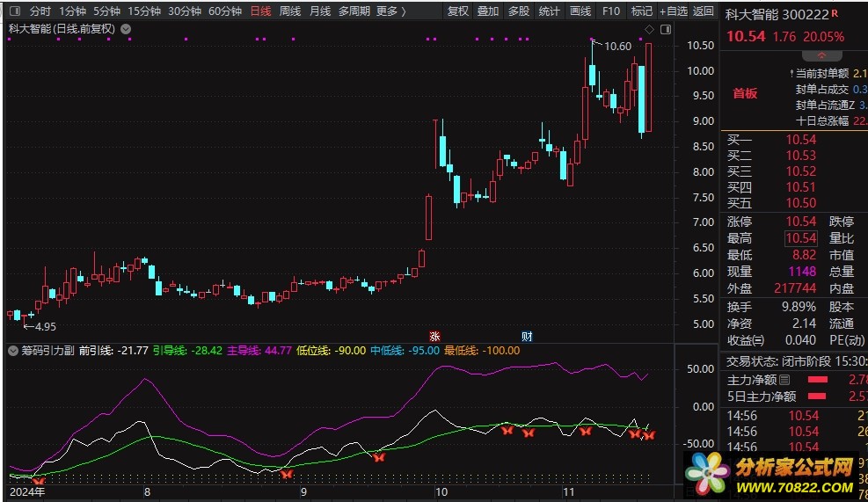This screenshot has width=868, height=502.
Task: Click the 涨 event marker on the time axis
Action: pos(434,337)
